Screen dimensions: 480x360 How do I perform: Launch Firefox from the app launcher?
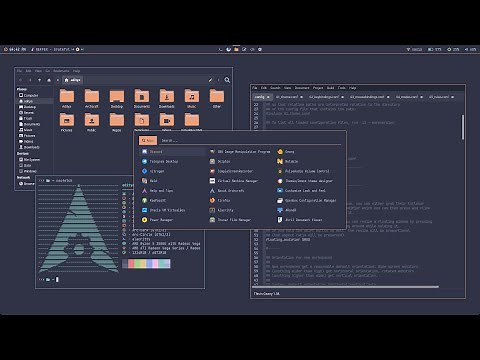coord(240,200)
